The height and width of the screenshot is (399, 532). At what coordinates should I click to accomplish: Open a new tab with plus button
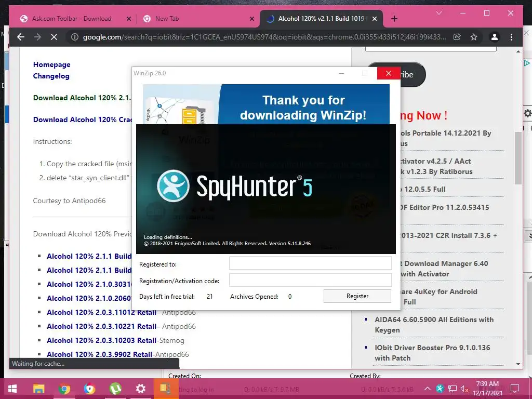tap(394, 19)
